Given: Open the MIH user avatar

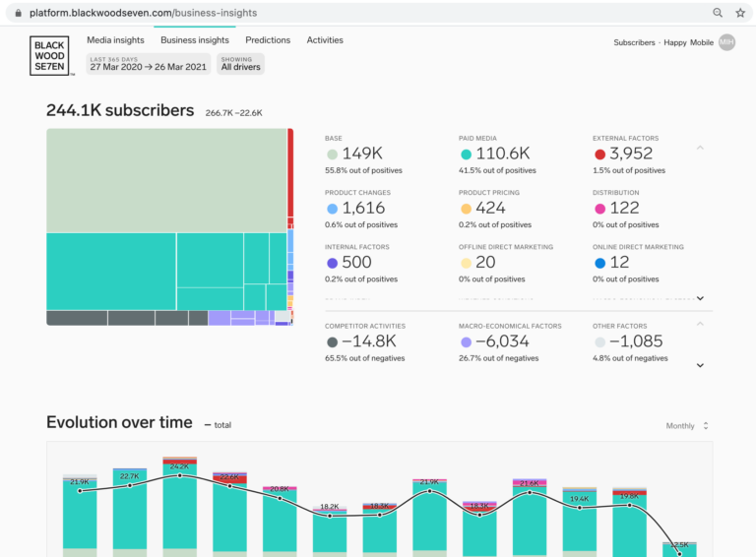Looking at the screenshot, I should (x=726, y=42).
